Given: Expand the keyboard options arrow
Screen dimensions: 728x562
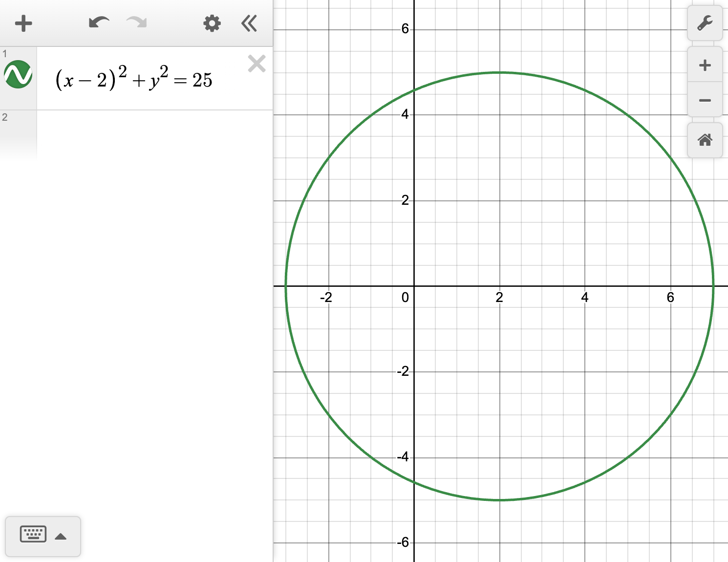Looking at the screenshot, I should [x=60, y=536].
